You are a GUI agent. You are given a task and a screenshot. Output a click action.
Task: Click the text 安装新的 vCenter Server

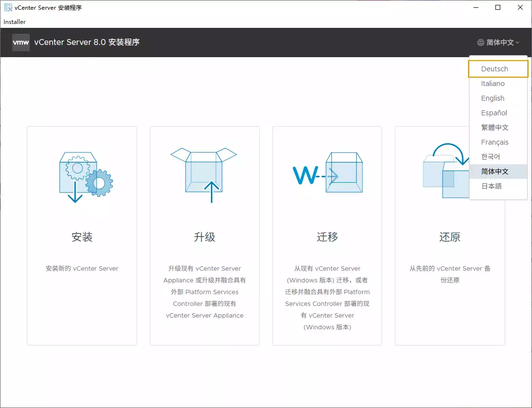tap(82, 268)
